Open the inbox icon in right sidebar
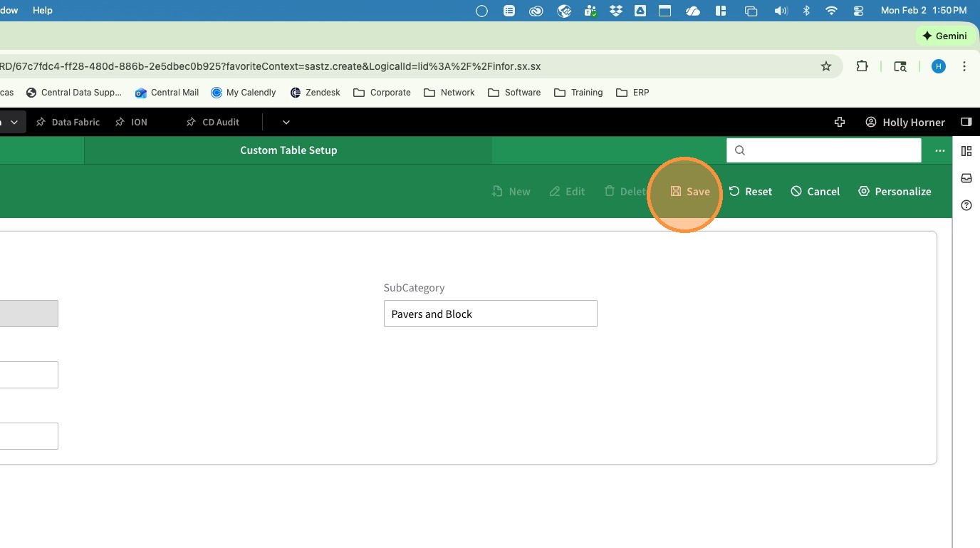 point(966,178)
